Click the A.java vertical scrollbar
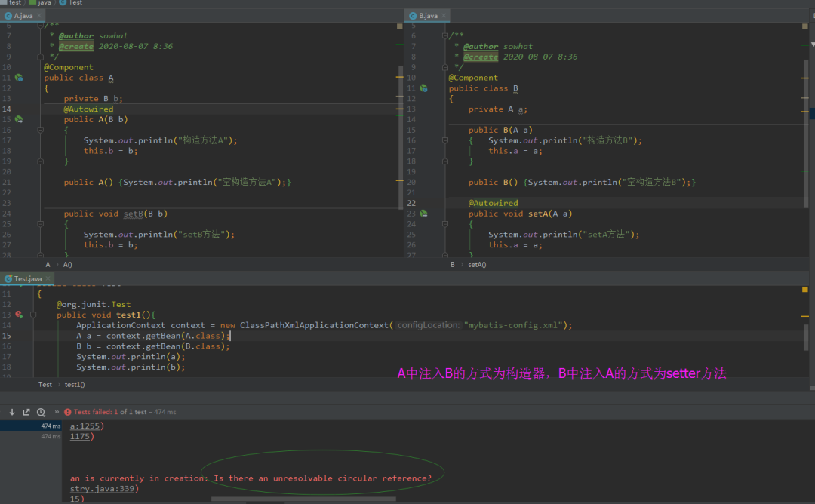This screenshot has height=504, width=815. click(401, 137)
